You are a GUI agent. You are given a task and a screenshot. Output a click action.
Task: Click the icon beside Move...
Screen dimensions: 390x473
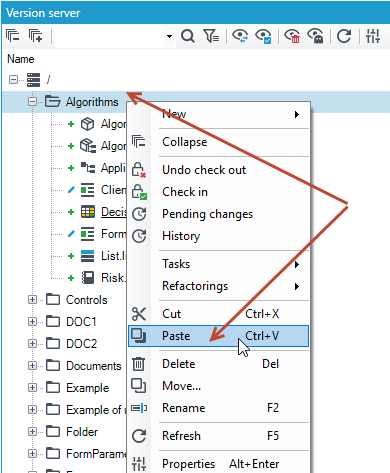(x=138, y=386)
